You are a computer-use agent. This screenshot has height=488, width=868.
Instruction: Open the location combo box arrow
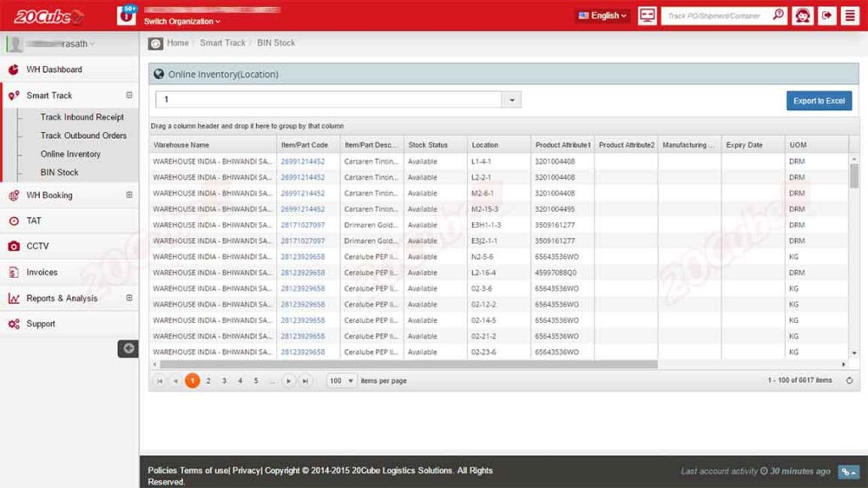coord(512,100)
